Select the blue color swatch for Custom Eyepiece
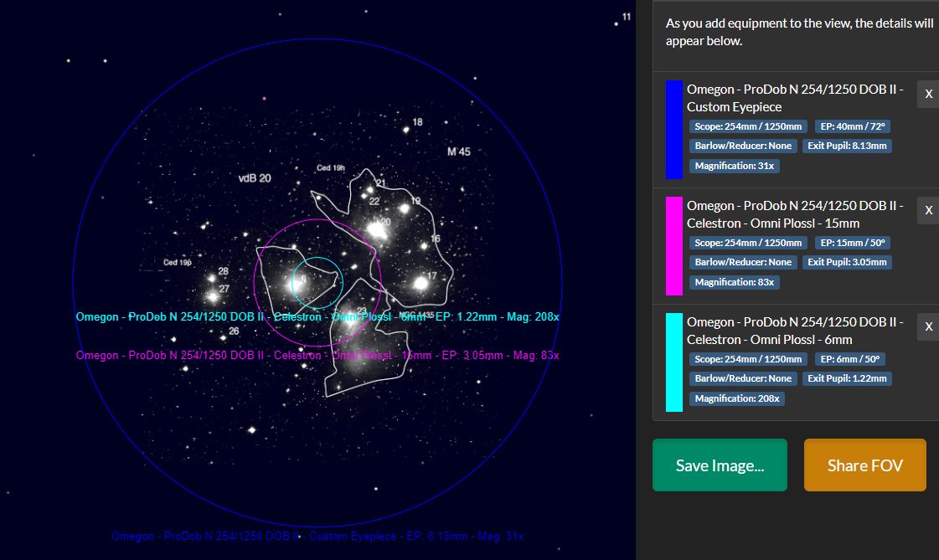 tap(674, 129)
